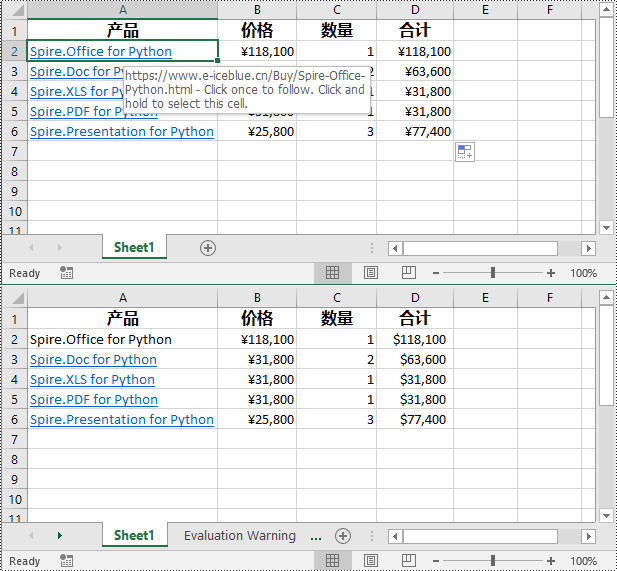The height and width of the screenshot is (571, 617).
Task: Switch to Page Layout view in bottom window
Action: coord(371,561)
